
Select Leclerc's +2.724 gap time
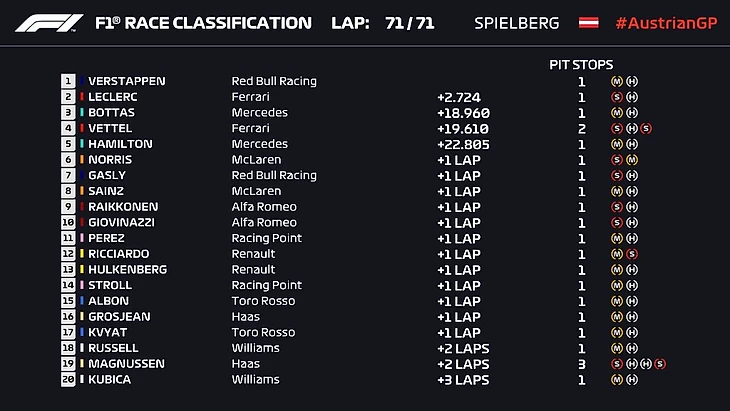457,97
